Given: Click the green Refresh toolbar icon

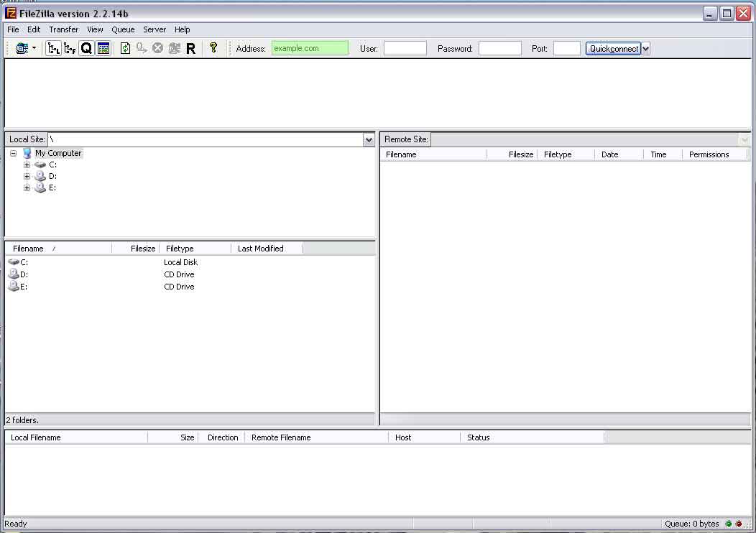Looking at the screenshot, I should click(x=125, y=48).
